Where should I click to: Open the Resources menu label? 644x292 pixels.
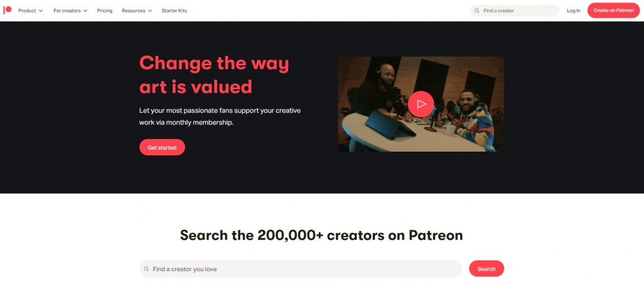coord(133,11)
